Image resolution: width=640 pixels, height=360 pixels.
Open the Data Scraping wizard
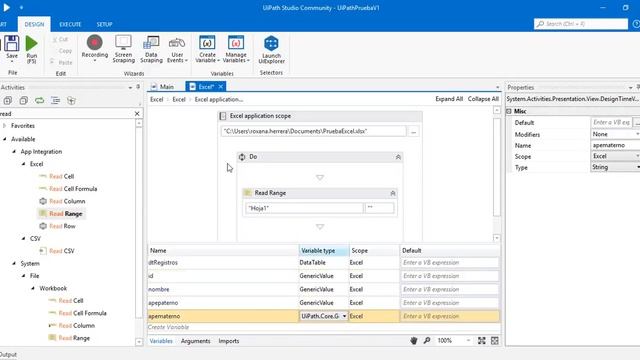coord(151,49)
